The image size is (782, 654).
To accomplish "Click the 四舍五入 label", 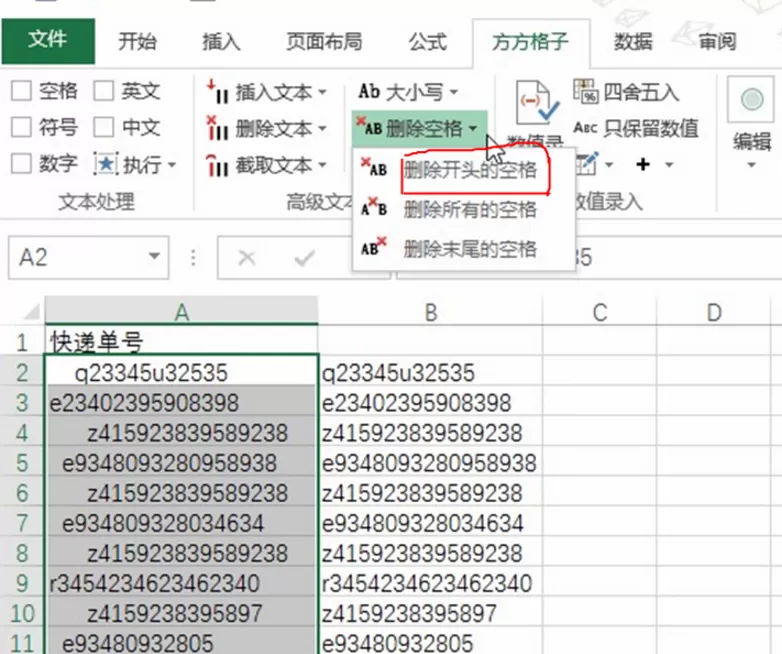I will (x=641, y=92).
